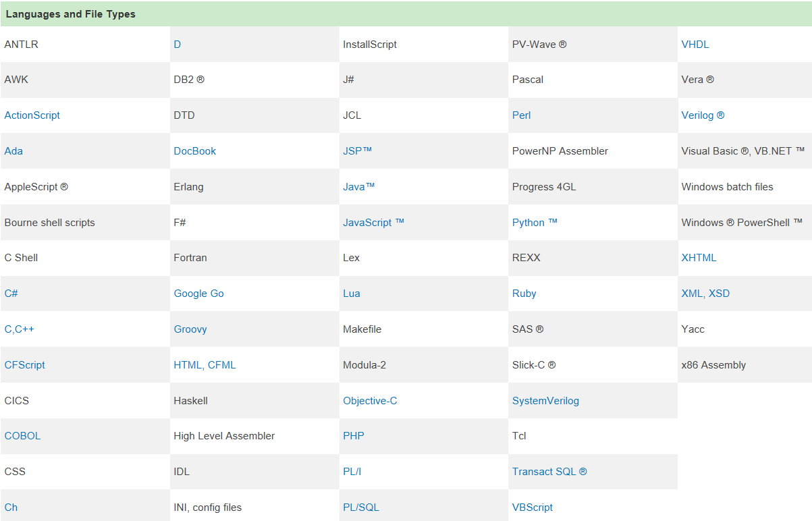Click the Lua link
Screen dimensions: 812x521
click(x=352, y=294)
